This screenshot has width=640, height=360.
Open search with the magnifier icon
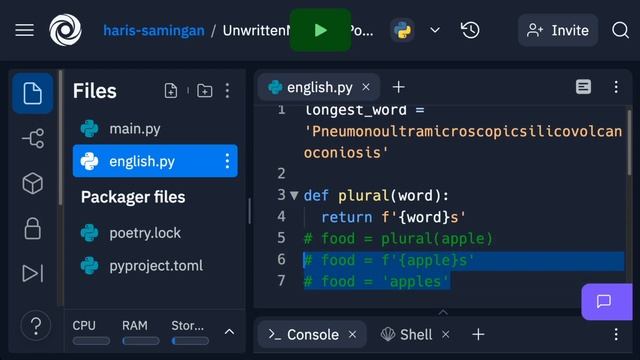(620, 30)
